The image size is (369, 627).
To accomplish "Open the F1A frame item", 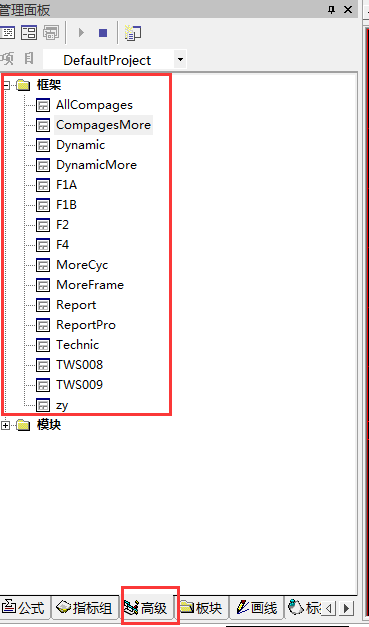I will point(66,185).
